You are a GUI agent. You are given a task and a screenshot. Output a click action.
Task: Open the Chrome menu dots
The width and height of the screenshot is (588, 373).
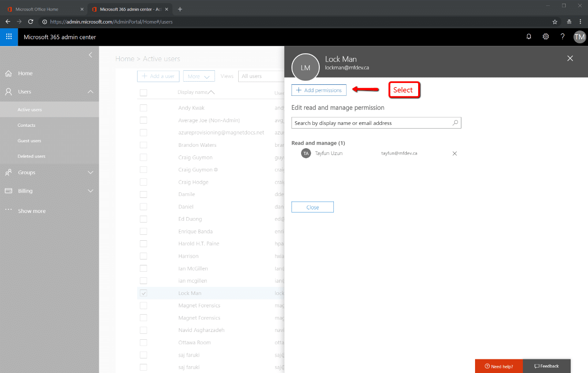[580, 21]
